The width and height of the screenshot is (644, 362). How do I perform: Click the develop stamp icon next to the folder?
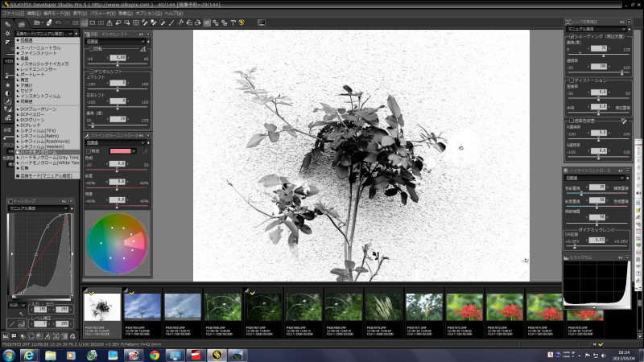[x=49, y=23]
